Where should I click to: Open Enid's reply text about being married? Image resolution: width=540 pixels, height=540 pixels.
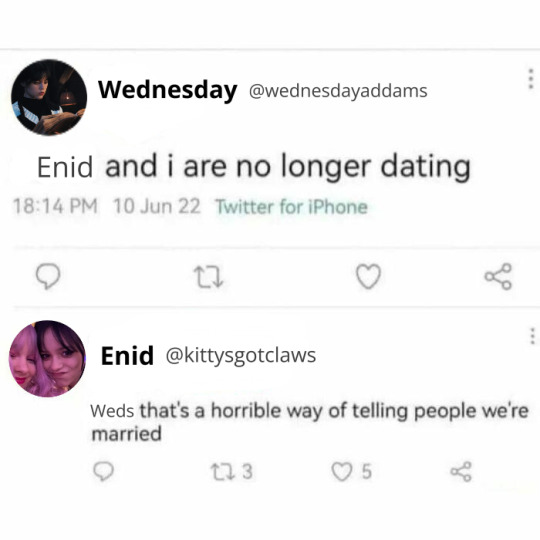309,422
